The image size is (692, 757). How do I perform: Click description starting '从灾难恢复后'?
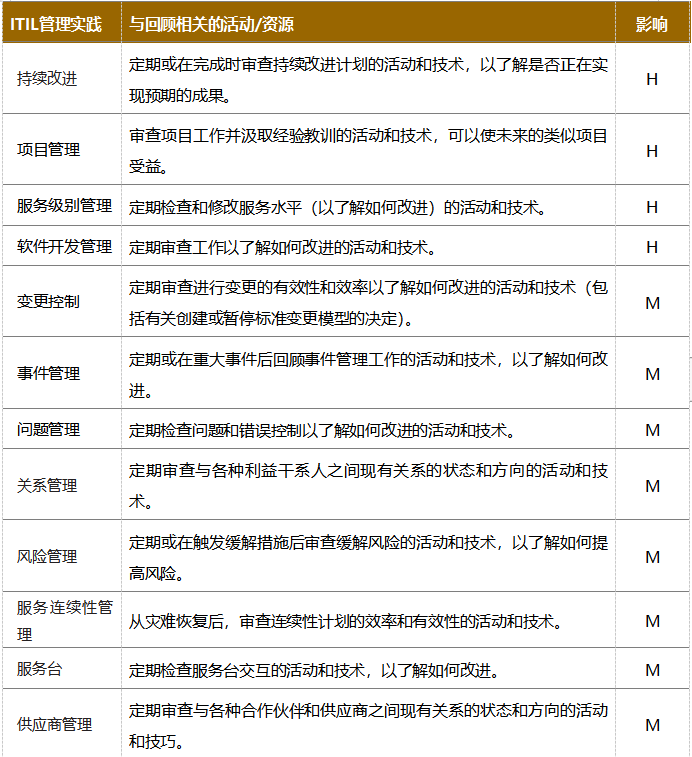(346, 621)
